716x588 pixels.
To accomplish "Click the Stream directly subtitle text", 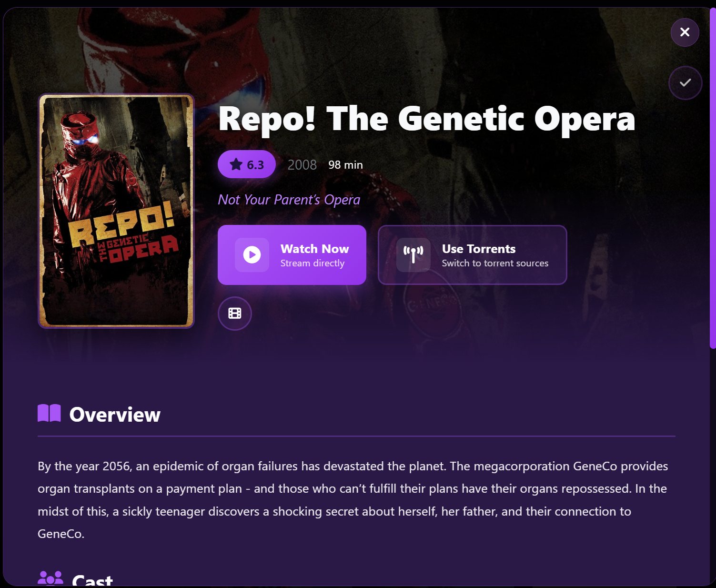I will [x=313, y=264].
